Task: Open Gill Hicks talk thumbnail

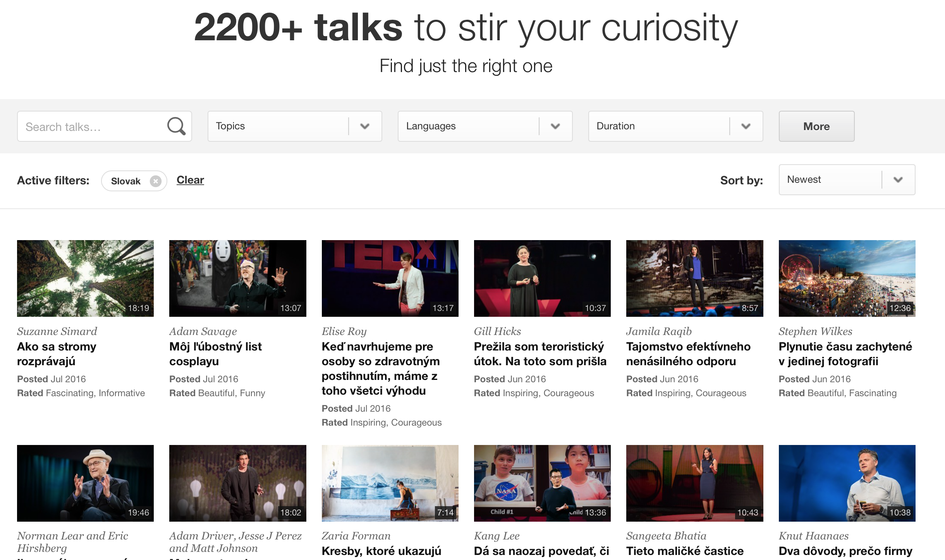Action: 542,278
